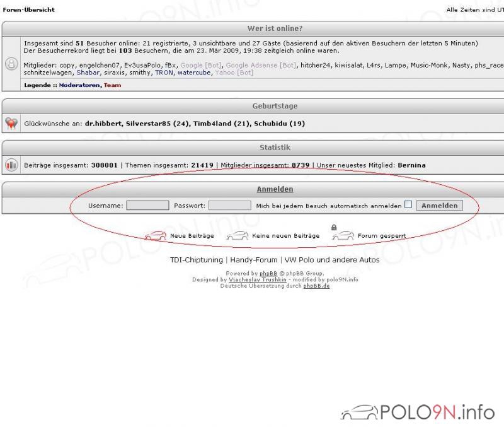Click the grey car Keine neuen Beiträge icon
The image size is (504, 427).
pos(238,235)
